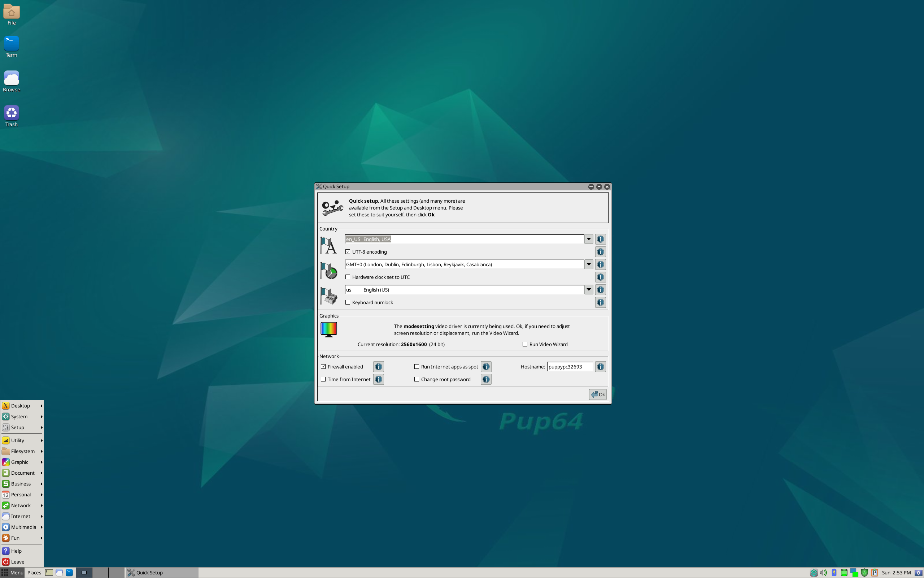This screenshot has height=578, width=924.
Task: Show info for Time from Internet
Action: (x=378, y=379)
